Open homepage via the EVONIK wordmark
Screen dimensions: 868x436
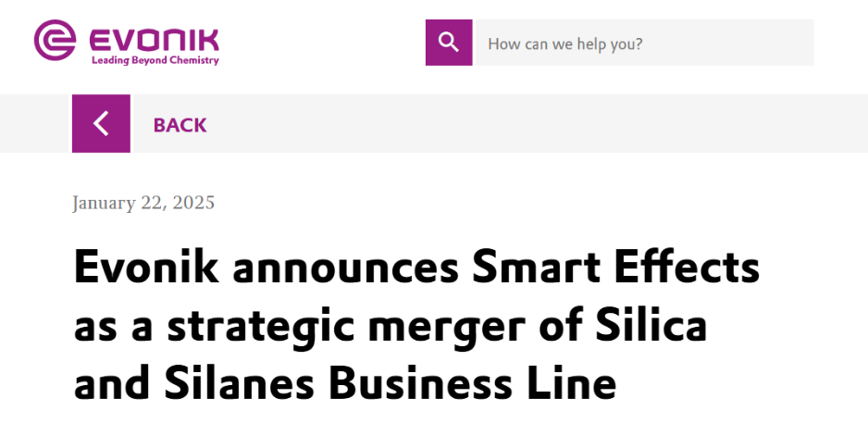point(154,41)
